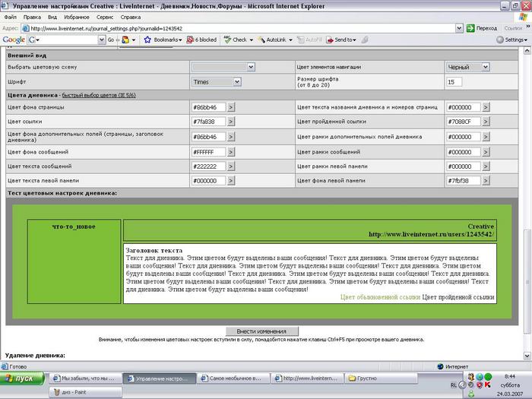Open the Вид menu
Viewport: 532px width, 399px height.
(x=52, y=17)
